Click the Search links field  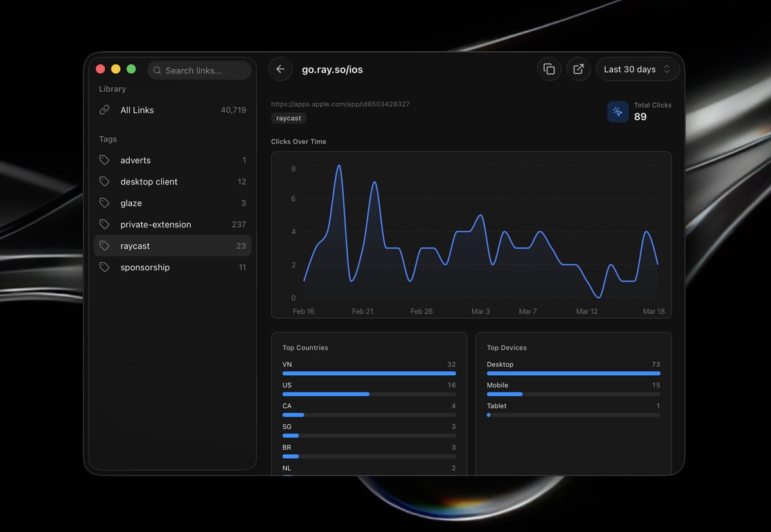click(199, 70)
